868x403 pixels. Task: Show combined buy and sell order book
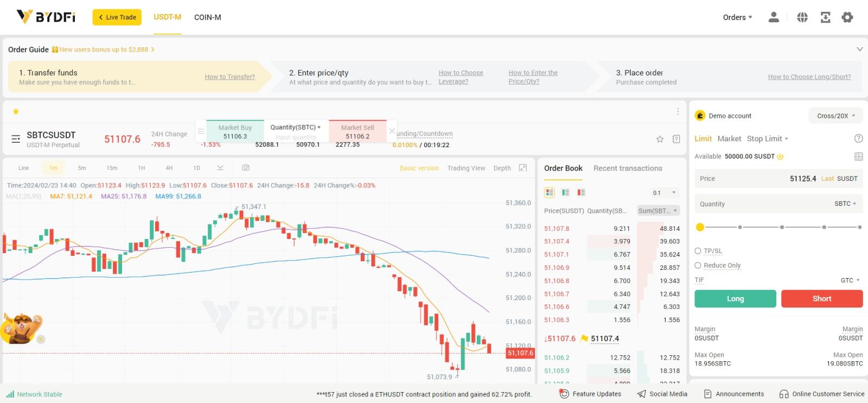pyautogui.click(x=550, y=192)
